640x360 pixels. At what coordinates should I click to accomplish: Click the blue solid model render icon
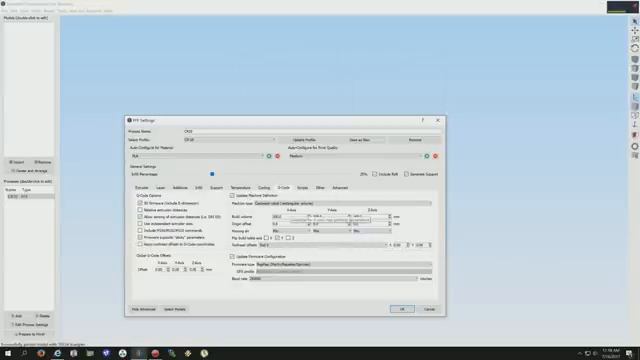coord(635,97)
